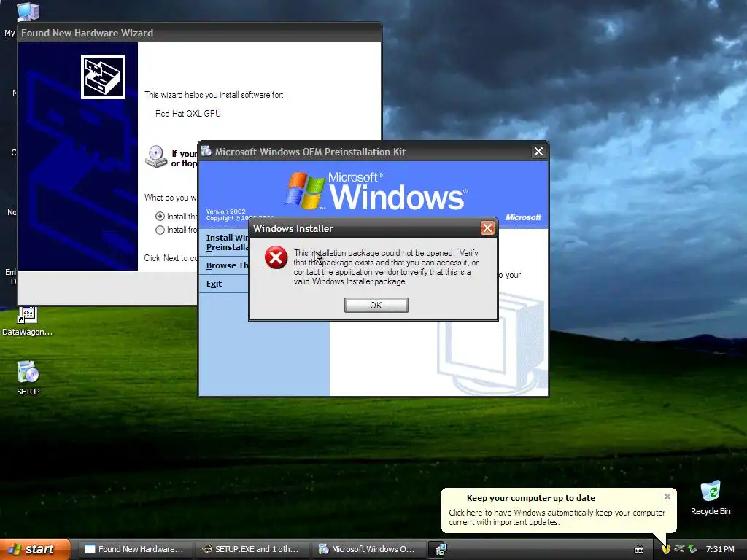The height and width of the screenshot is (560, 747).
Task: Open the My Computer desktop icon
Action: point(27,10)
